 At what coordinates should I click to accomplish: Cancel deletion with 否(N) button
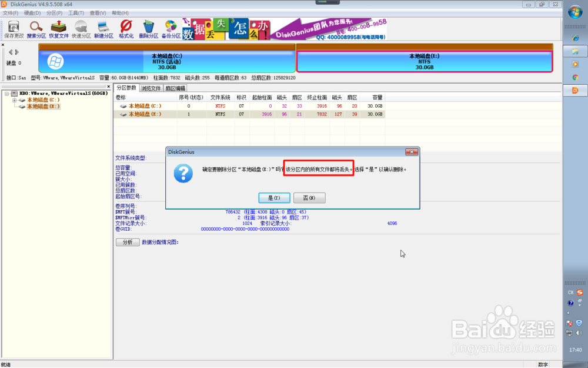click(309, 198)
